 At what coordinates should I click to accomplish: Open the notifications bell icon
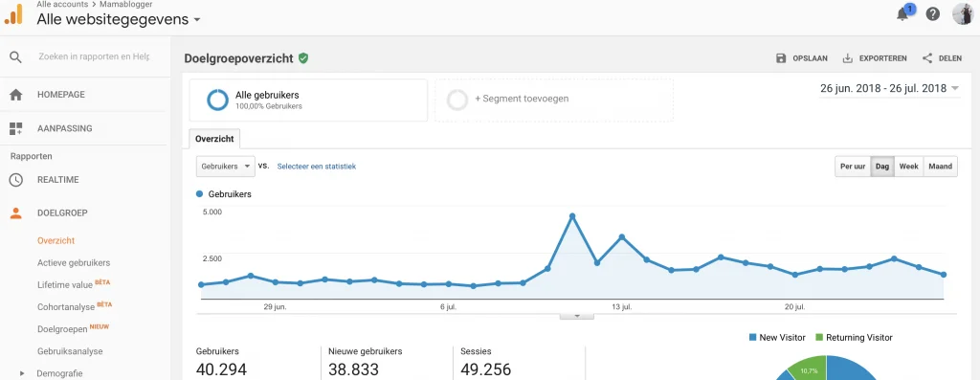903,13
